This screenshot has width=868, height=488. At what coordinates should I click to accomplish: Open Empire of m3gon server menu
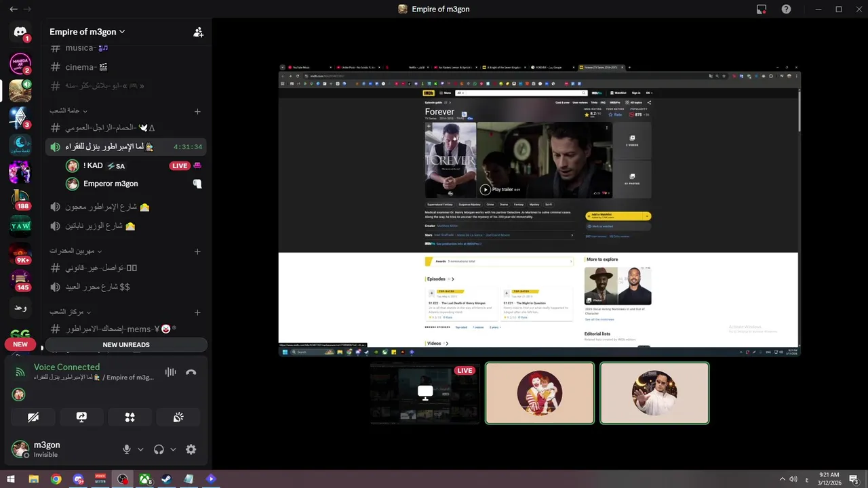87,32
